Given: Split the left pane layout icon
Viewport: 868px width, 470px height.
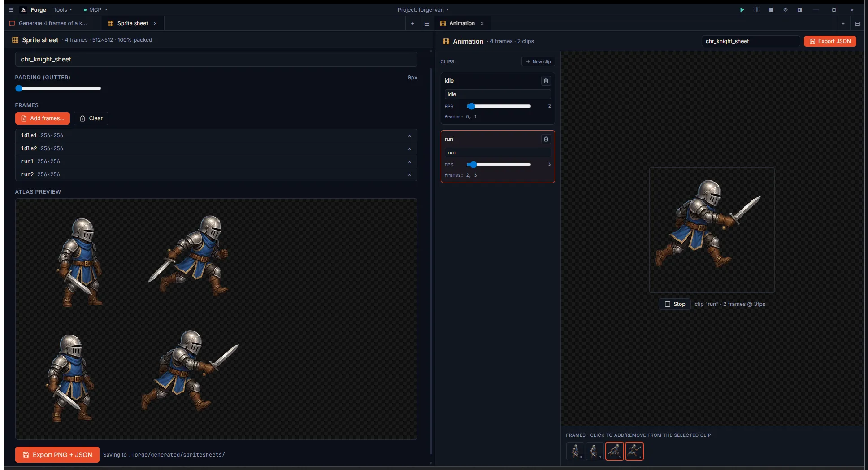Looking at the screenshot, I should [427, 23].
